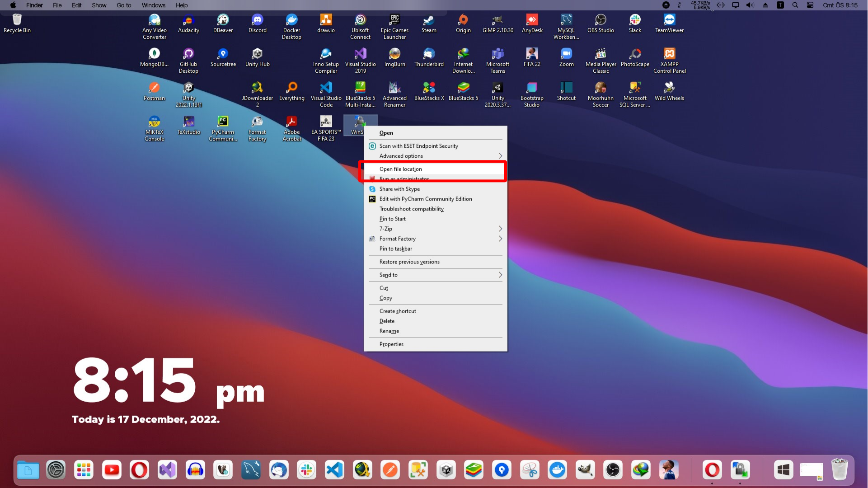Click the Discord desktop icon
Screen dimensions: 868x488
point(257,23)
